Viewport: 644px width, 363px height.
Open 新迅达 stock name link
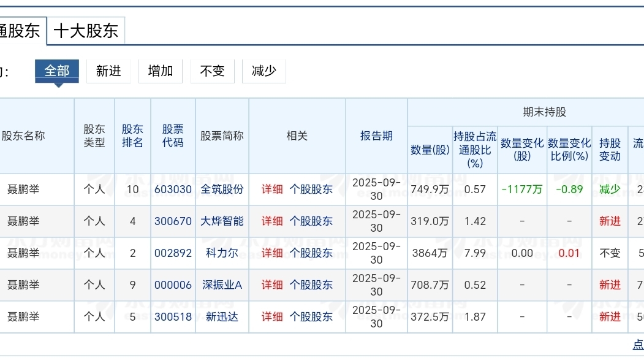click(x=222, y=317)
